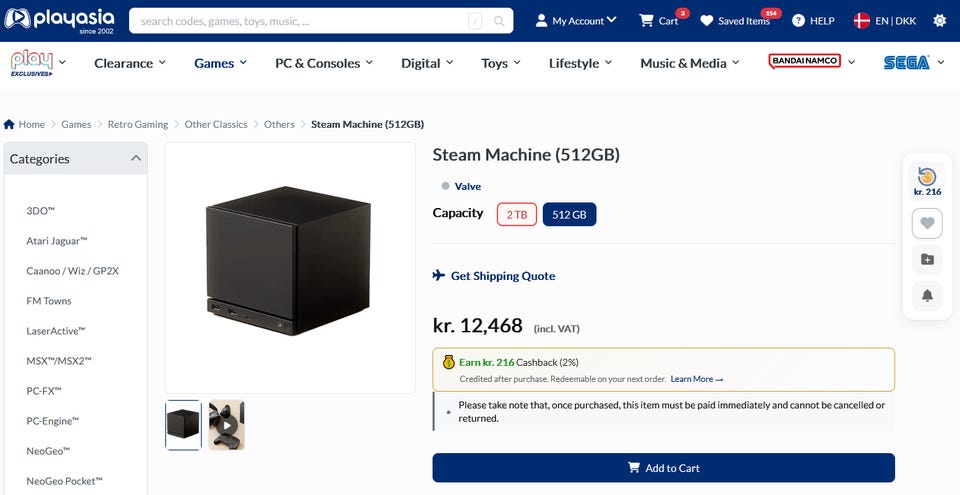
Task: Click the notification bell icon
Action: (927, 296)
